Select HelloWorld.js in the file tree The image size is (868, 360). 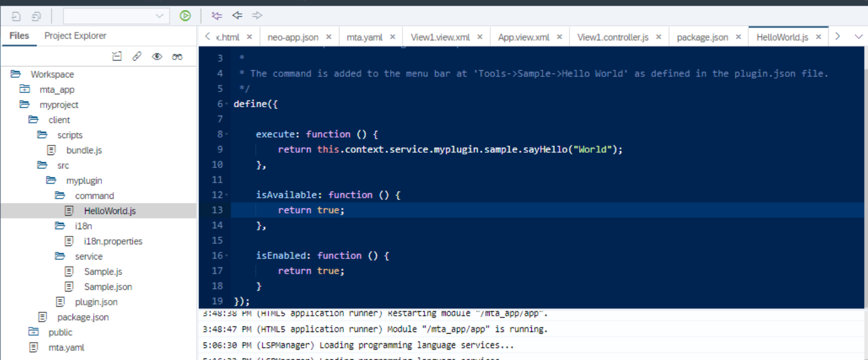click(110, 211)
